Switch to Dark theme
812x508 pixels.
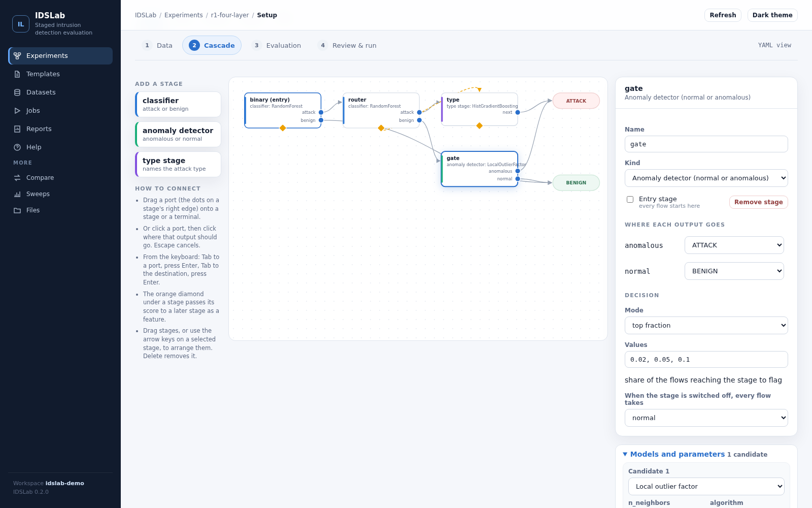pyautogui.click(x=772, y=15)
